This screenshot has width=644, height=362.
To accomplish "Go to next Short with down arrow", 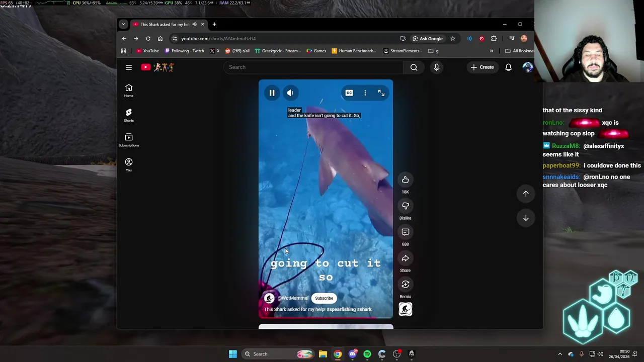I will 526,218.
